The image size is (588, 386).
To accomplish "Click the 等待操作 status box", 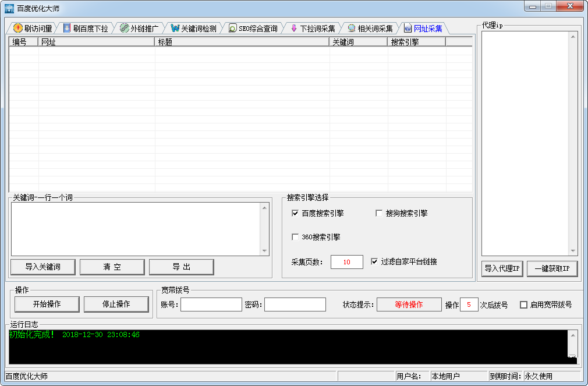I will [x=409, y=304].
